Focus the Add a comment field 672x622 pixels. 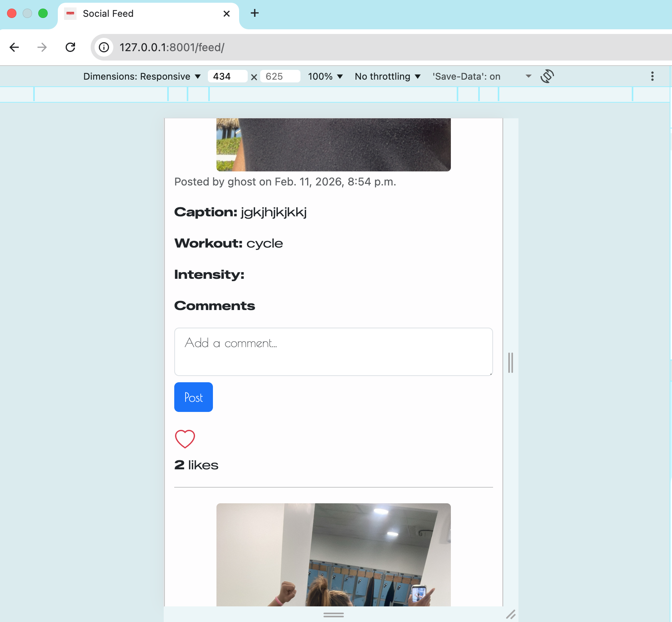(x=333, y=351)
